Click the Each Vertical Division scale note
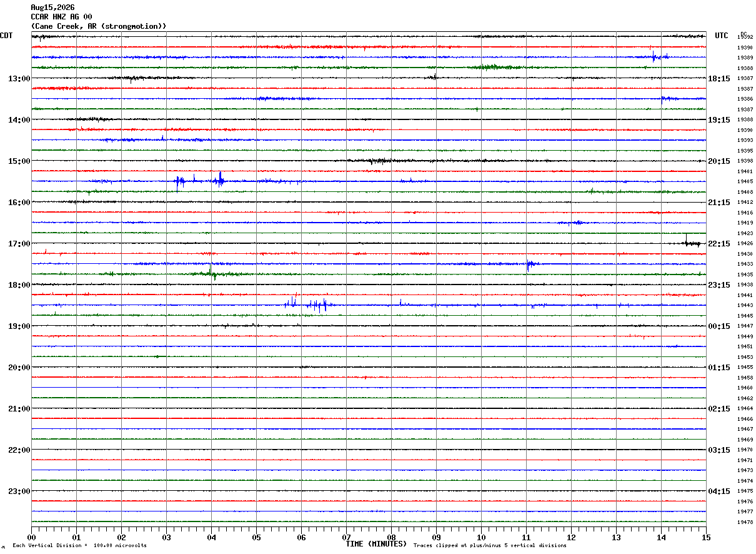Viewport: 756px width, 554px height. pos(79,546)
